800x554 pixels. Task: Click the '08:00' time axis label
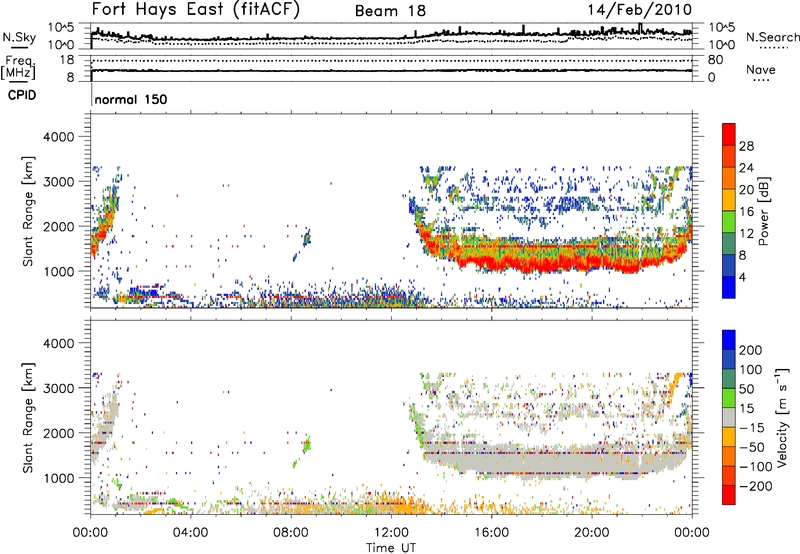tap(291, 533)
